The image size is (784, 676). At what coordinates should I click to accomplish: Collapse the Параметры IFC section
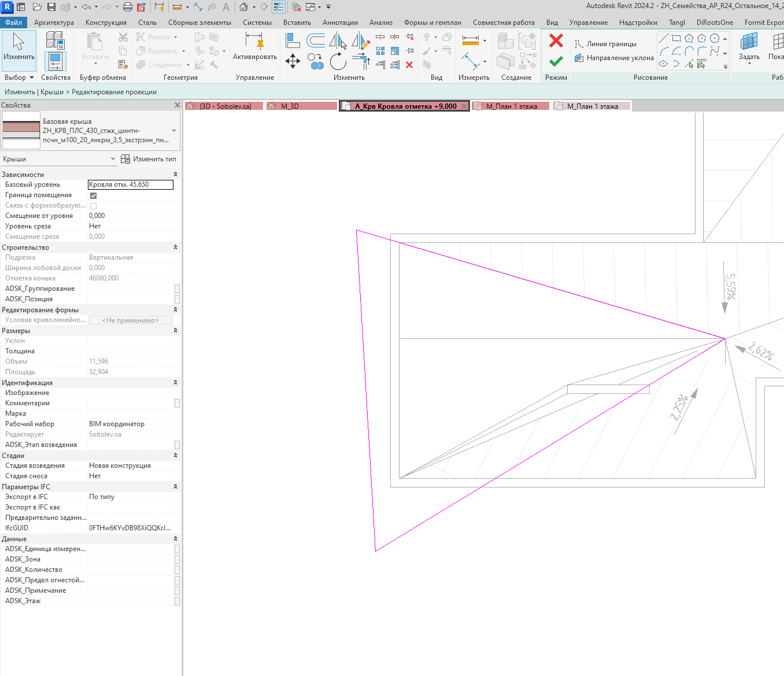point(175,487)
